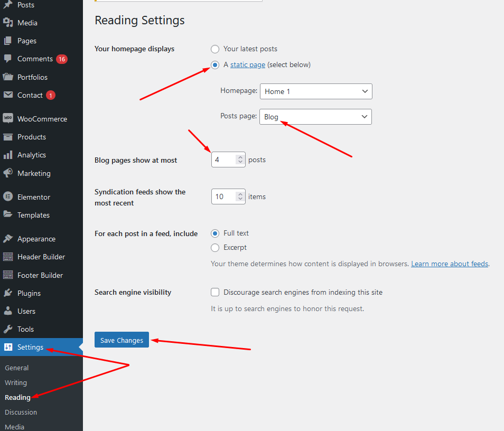Click the Comments speech bubble icon
Screen dimensions: 504x431
coord(8,59)
